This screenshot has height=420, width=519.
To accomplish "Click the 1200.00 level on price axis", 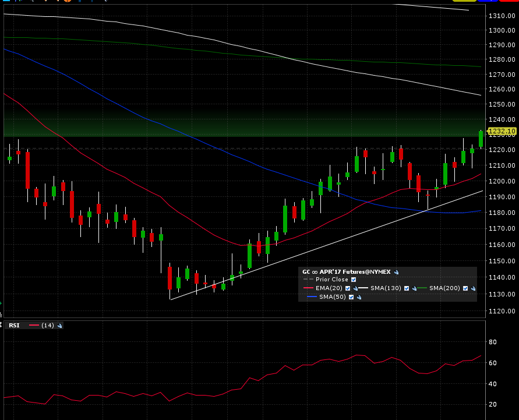I will pos(502,181).
